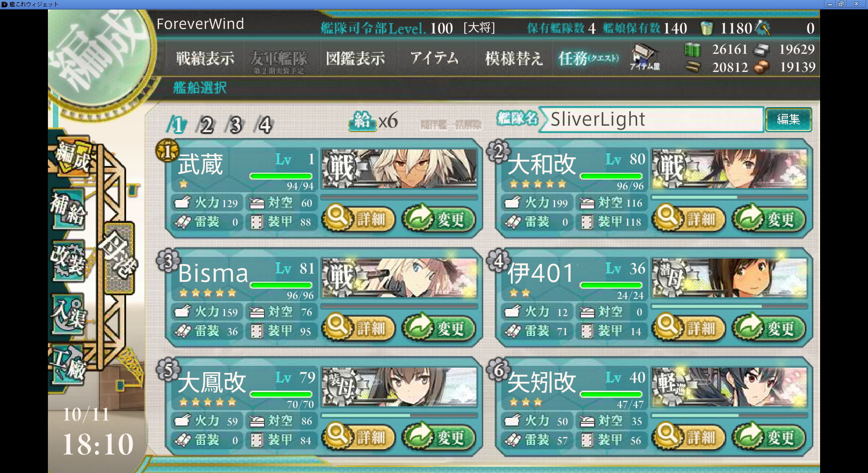Click the 矢矧改 green HP bar
The image size is (868, 473).
click(611, 394)
